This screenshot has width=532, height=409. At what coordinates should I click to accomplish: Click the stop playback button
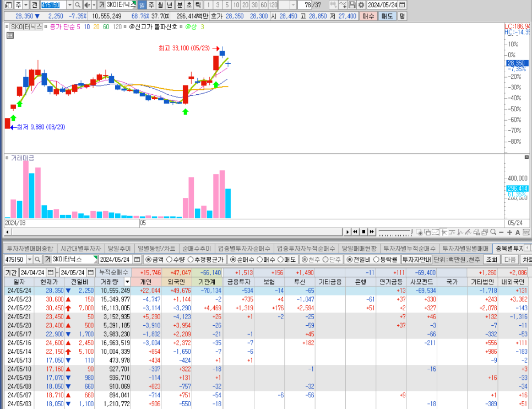pyautogui.click(x=363, y=232)
